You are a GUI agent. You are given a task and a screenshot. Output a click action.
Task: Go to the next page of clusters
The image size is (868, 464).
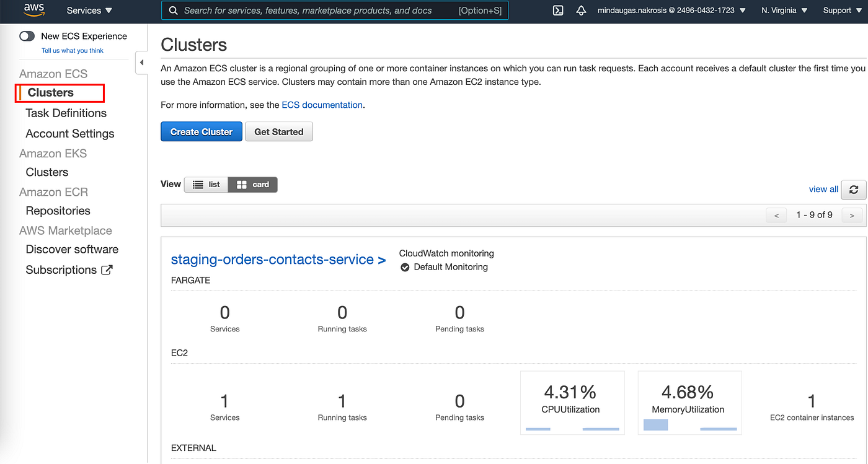tap(852, 215)
